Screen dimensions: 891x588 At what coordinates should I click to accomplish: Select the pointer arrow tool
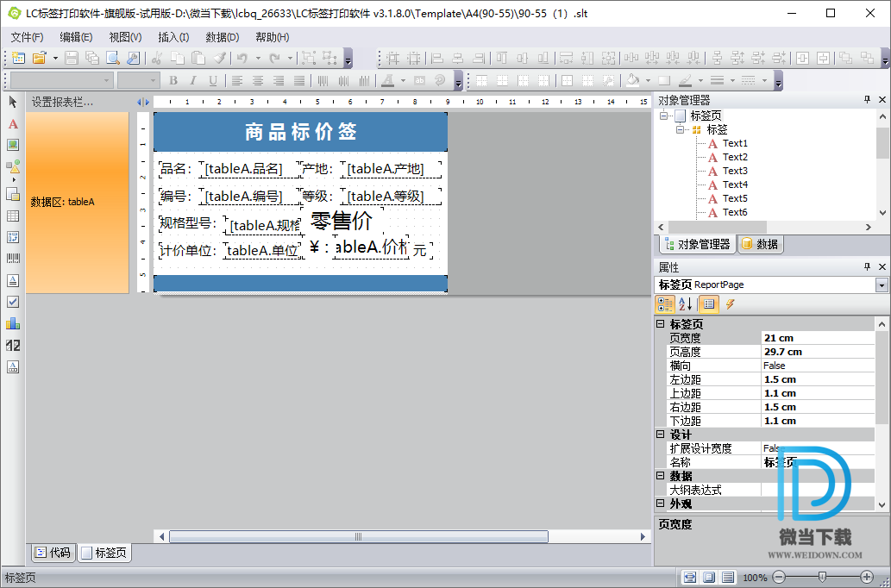pos(13,103)
